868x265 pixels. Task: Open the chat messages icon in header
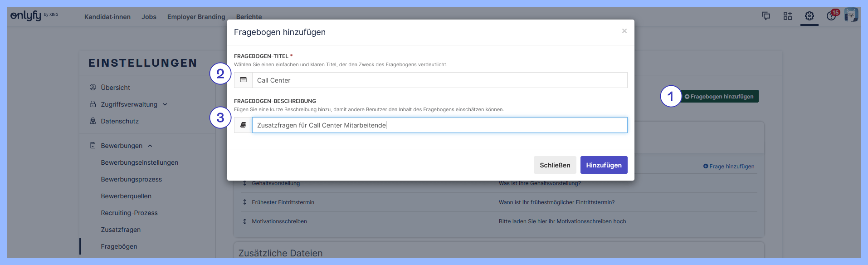[766, 16]
